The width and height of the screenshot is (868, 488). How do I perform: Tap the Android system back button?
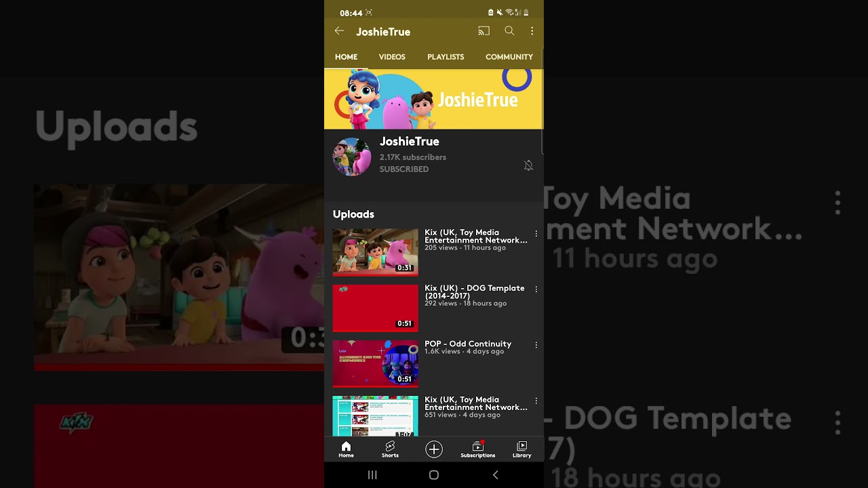tap(496, 475)
